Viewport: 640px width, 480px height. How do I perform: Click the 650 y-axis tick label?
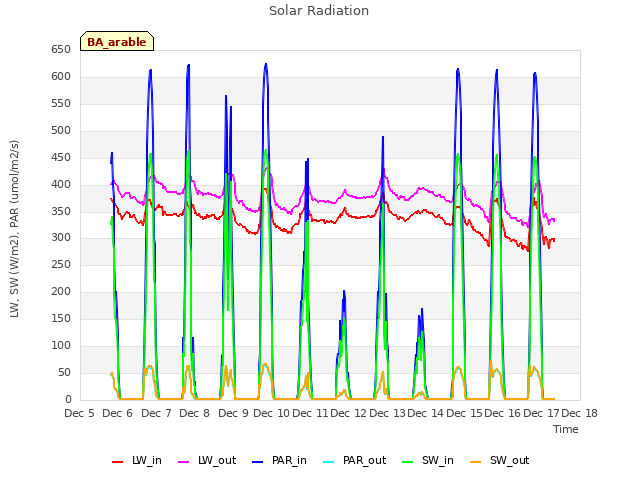(61, 49)
